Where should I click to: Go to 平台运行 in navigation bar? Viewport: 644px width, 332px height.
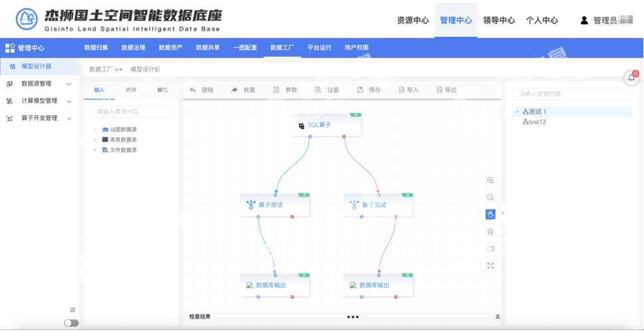(x=320, y=47)
